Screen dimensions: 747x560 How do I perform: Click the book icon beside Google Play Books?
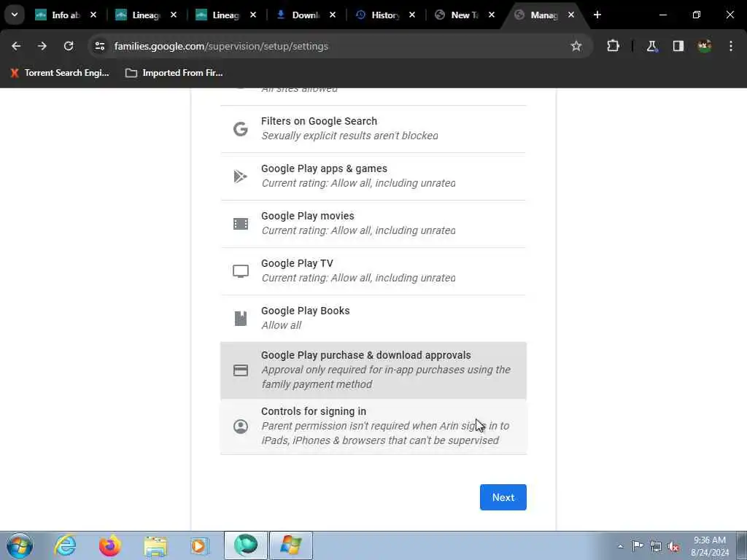(x=241, y=319)
